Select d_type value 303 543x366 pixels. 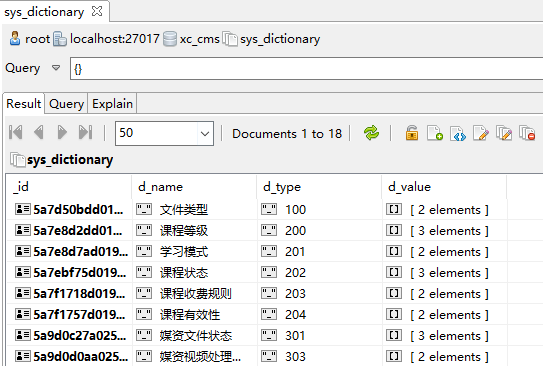click(295, 356)
